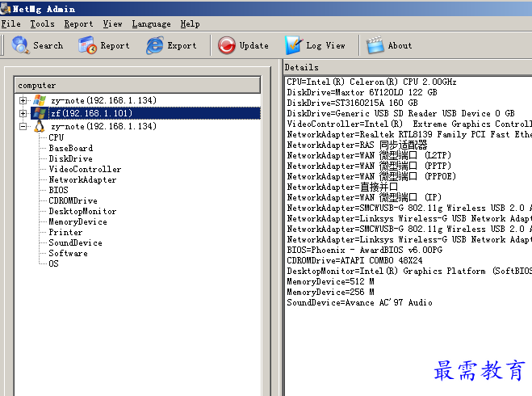
Task: Click the BIOS=Phoenix - AwardBIOS v6.00PG line
Action: tap(365, 250)
